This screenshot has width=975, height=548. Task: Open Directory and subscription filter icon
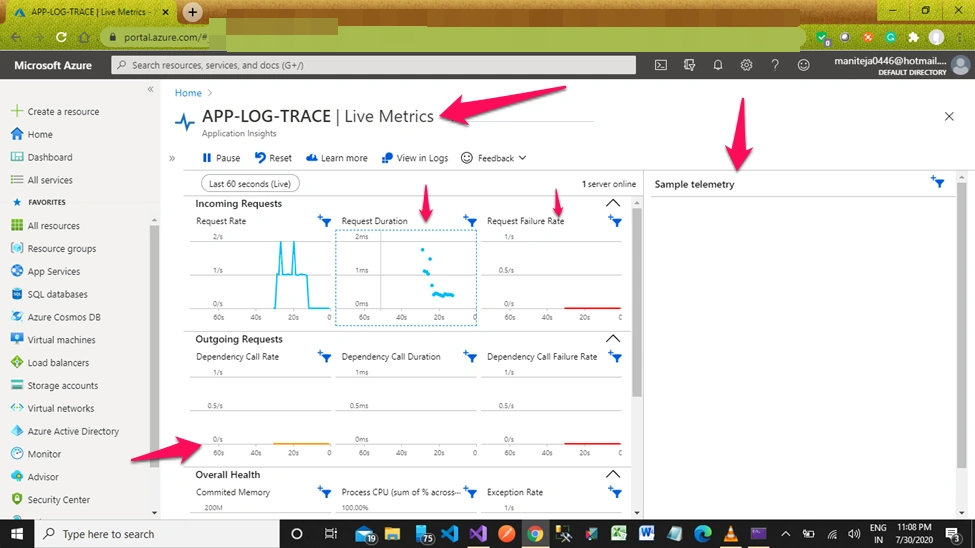(x=689, y=65)
